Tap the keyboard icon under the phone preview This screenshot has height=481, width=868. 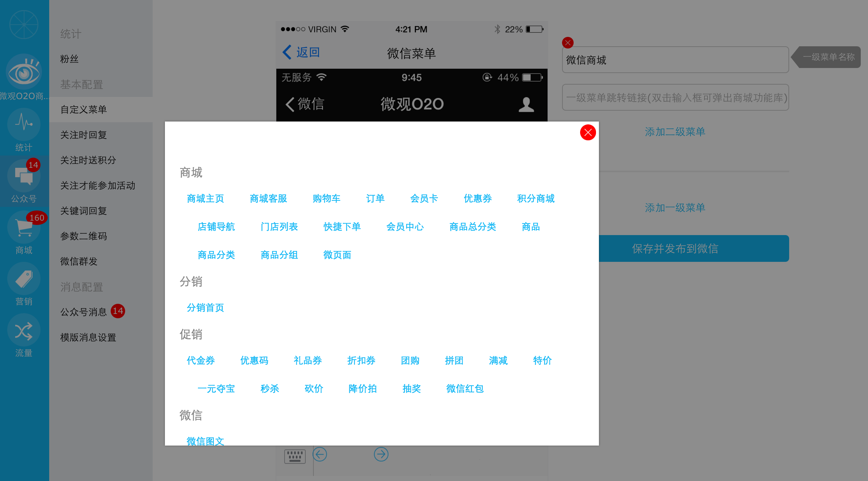pos(295,456)
